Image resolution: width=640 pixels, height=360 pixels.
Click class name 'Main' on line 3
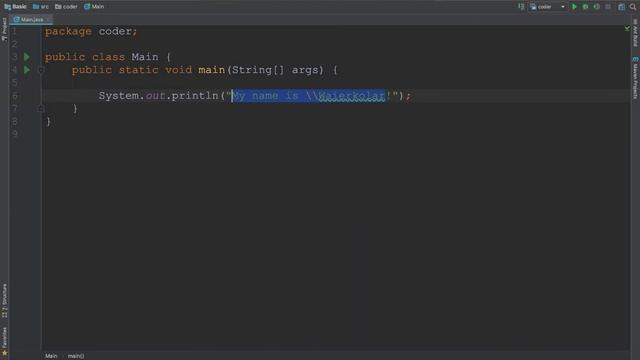tap(145, 57)
